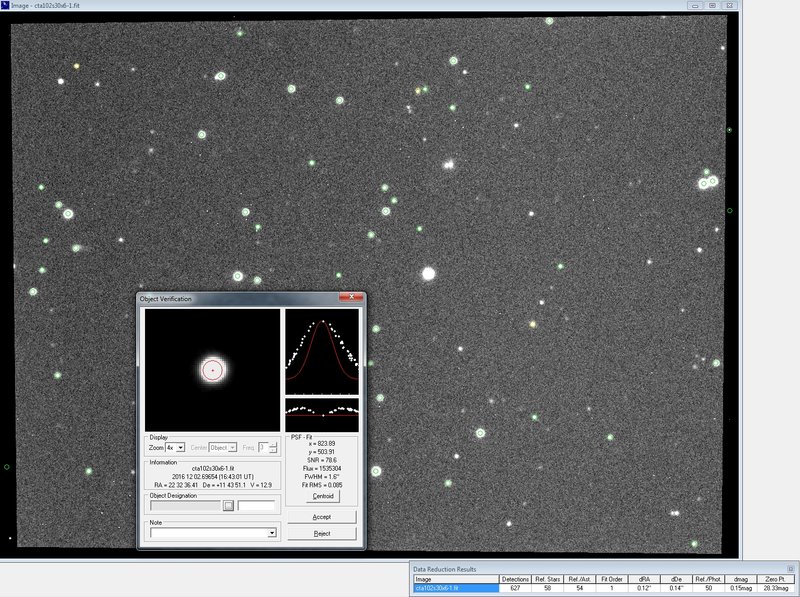Screen dimensions: 800x597
Task: Sort by the Zero Pt. column header
Action: point(776,579)
